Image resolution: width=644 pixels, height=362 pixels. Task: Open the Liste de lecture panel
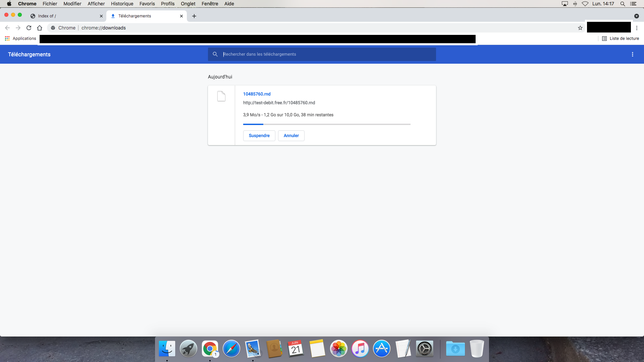[621, 39]
